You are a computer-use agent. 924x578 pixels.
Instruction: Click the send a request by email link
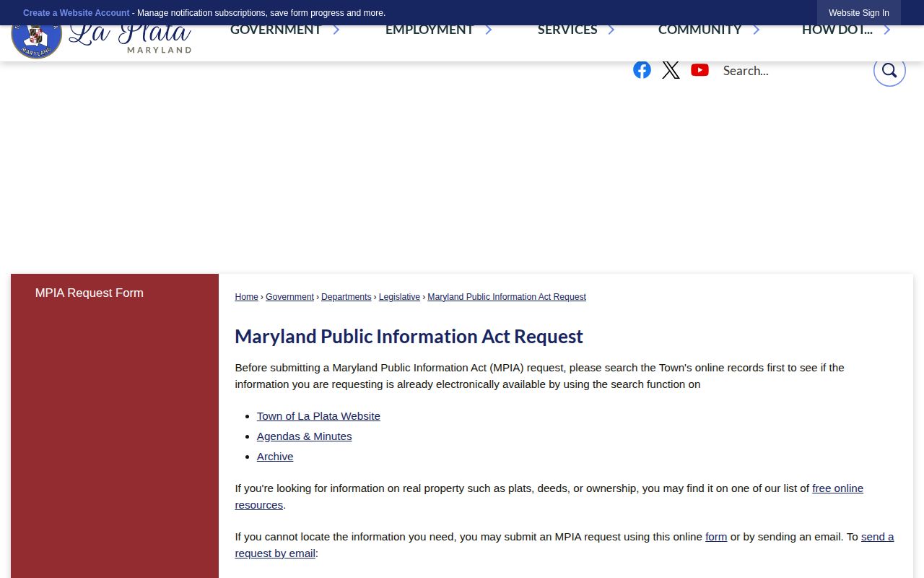877,537
